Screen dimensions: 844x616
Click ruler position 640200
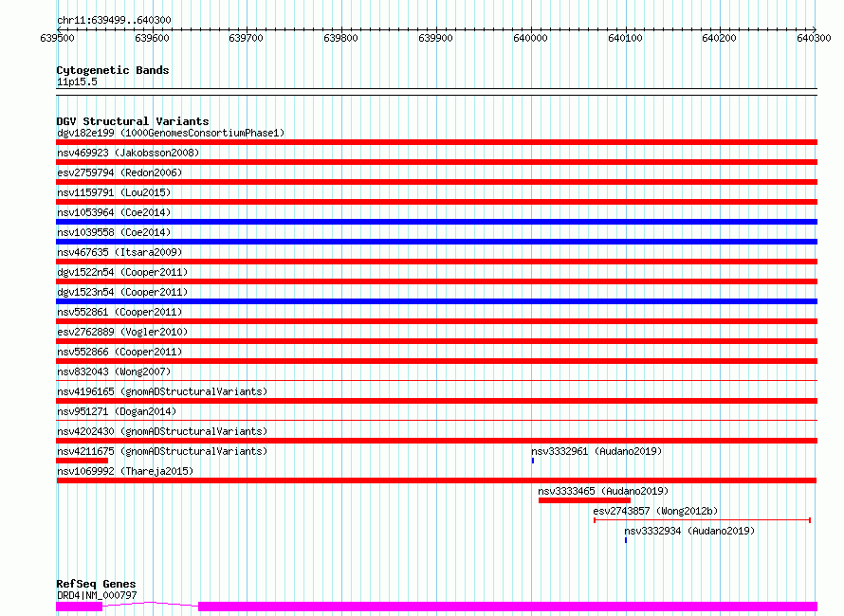pyautogui.click(x=719, y=38)
